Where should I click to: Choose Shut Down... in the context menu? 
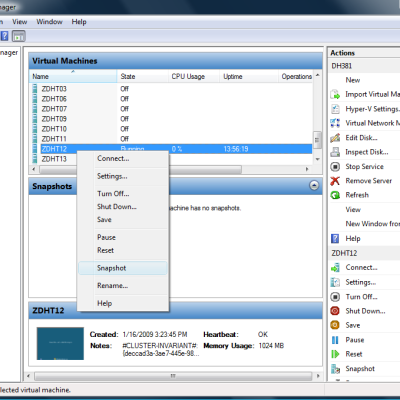click(123, 207)
